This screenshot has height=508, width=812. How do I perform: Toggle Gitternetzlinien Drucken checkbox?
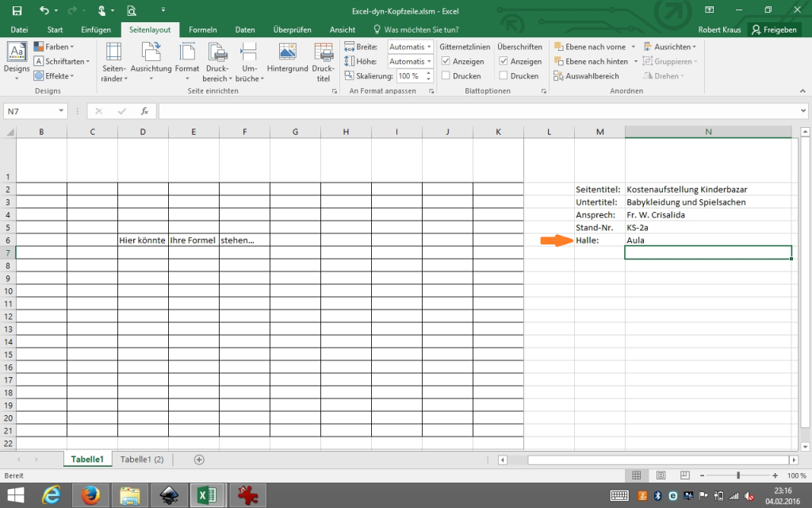point(446,75)
